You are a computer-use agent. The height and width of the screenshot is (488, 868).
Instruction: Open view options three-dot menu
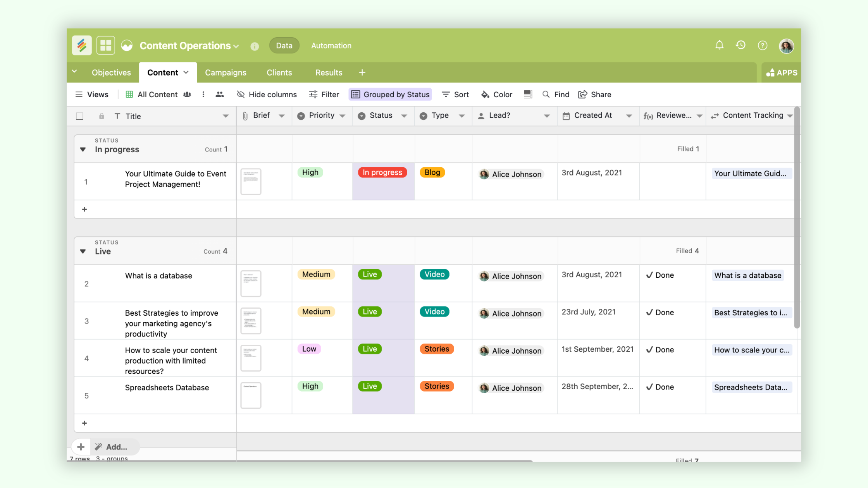(203, 95)
